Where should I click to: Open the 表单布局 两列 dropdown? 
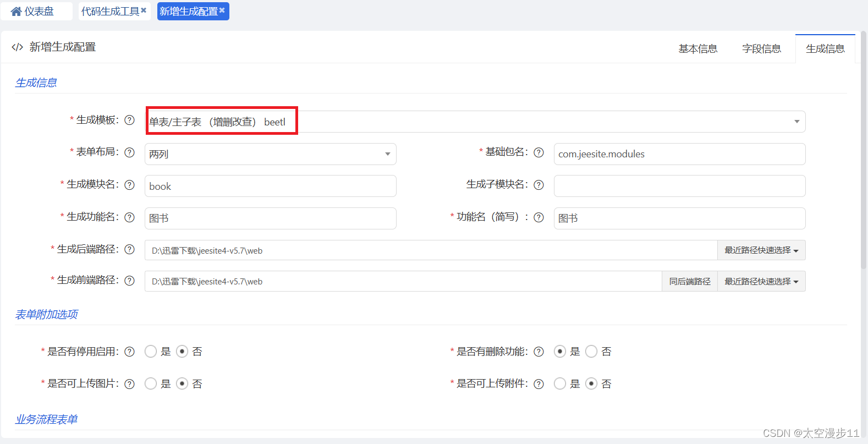(x=271, y=154)
